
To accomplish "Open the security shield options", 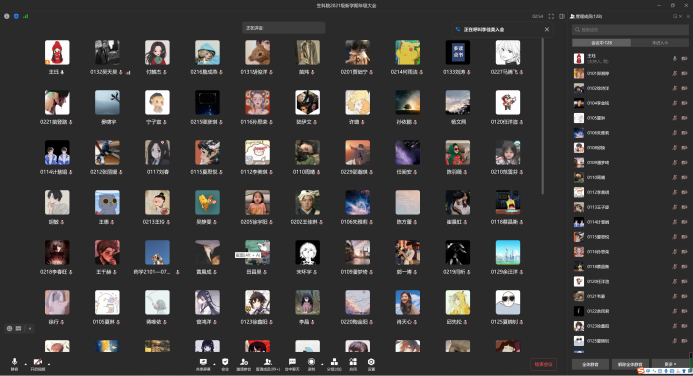I will [x=225, y=364].
